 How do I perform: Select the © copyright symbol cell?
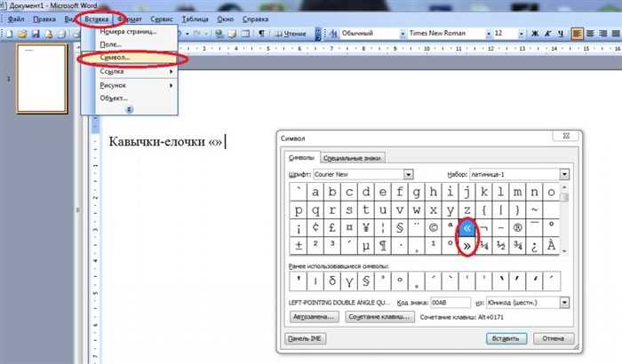pyautogui.click(x=434, y=228)
